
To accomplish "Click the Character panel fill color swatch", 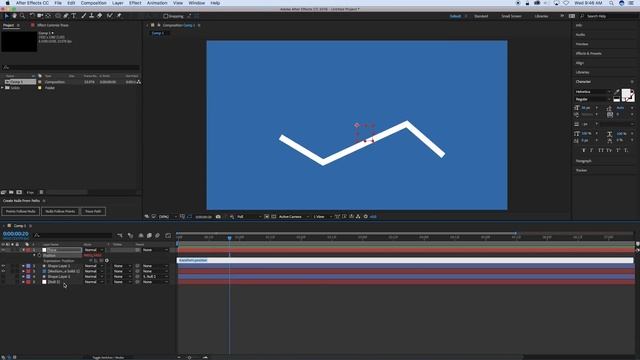I will pyautogui.click(x=626, y=94).
